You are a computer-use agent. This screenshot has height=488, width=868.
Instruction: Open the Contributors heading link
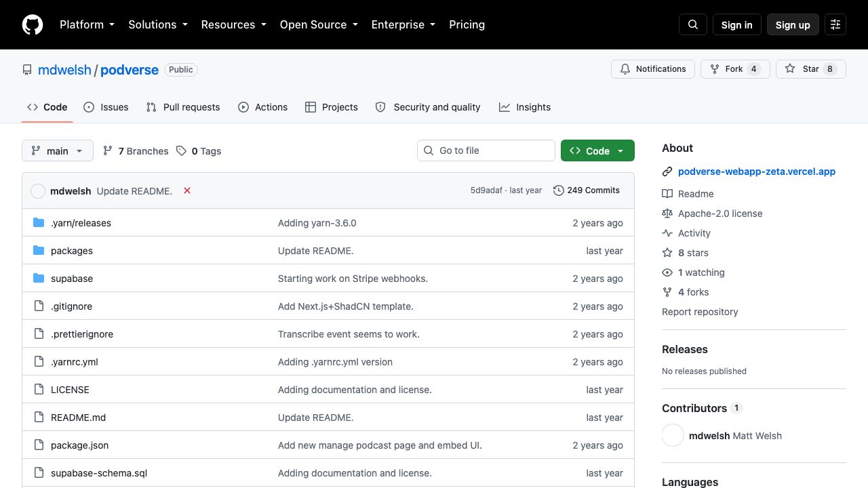(702, 408)
